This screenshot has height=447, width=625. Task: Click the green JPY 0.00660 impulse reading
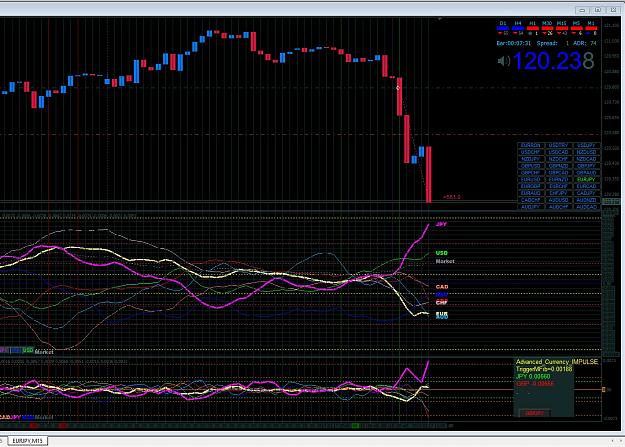(x=533, y=376)
